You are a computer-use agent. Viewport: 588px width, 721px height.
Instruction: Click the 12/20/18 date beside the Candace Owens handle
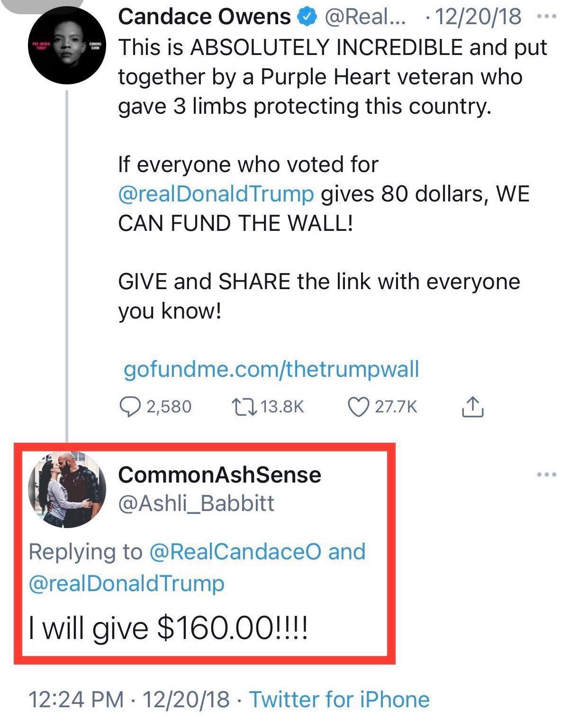coord(478,17)
